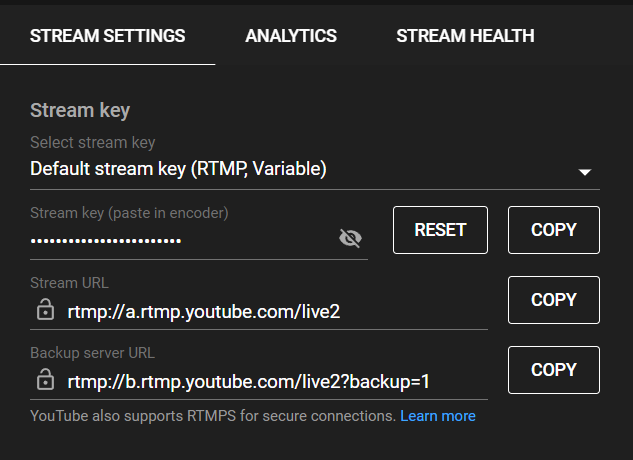633x460 pixels.
Task: Toggle stream key visibility eye icon
Action: [x=350, y=238]
